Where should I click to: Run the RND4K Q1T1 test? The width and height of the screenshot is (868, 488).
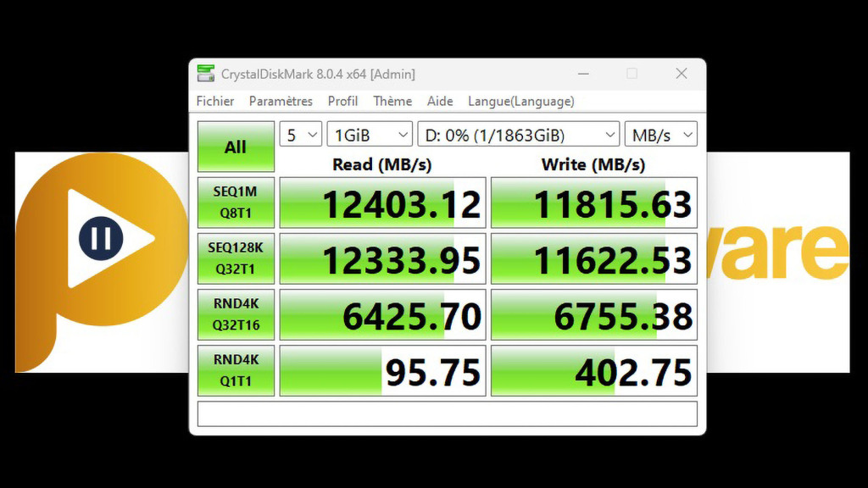coord(236,370)
